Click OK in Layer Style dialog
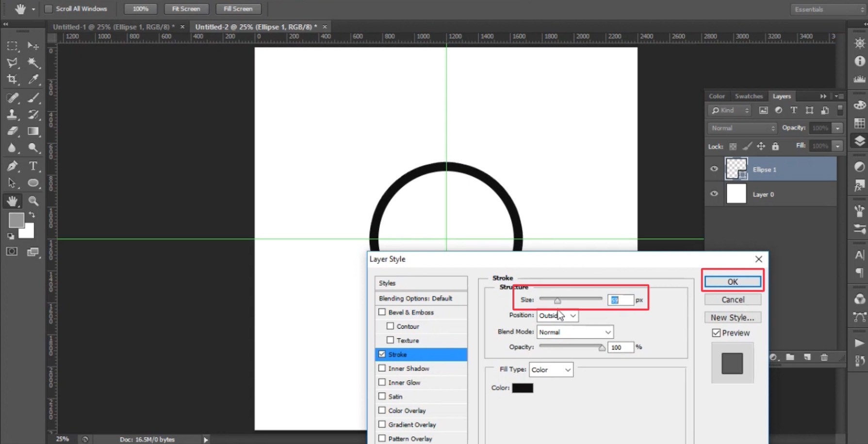The image size is (868, 444). (732, 281)
